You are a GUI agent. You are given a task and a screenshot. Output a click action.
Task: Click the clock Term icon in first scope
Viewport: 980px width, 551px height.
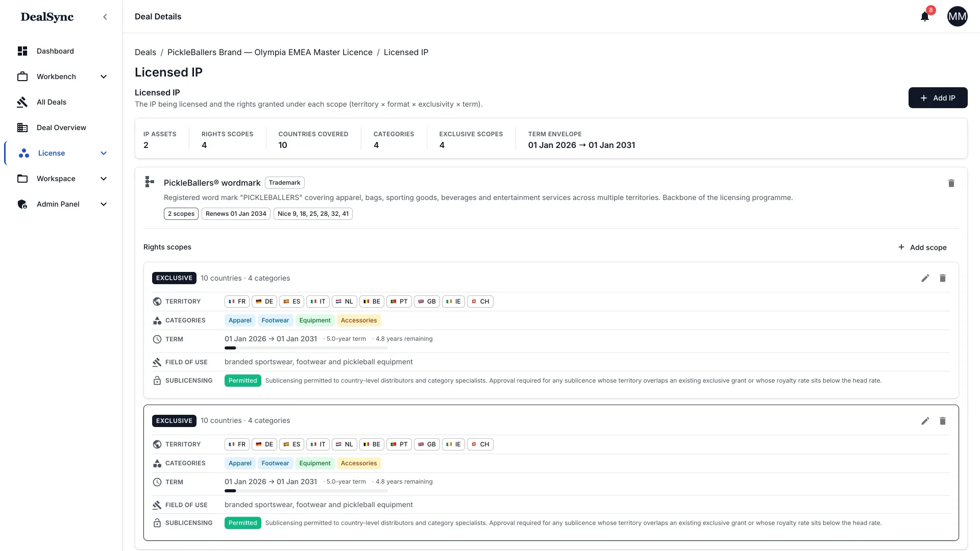(x=157, y=339)
